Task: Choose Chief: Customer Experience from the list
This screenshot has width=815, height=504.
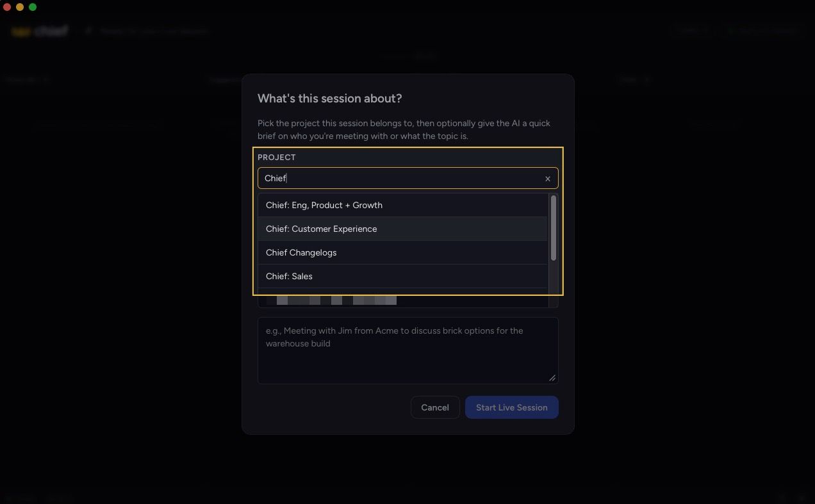Action: coord(403,229)
